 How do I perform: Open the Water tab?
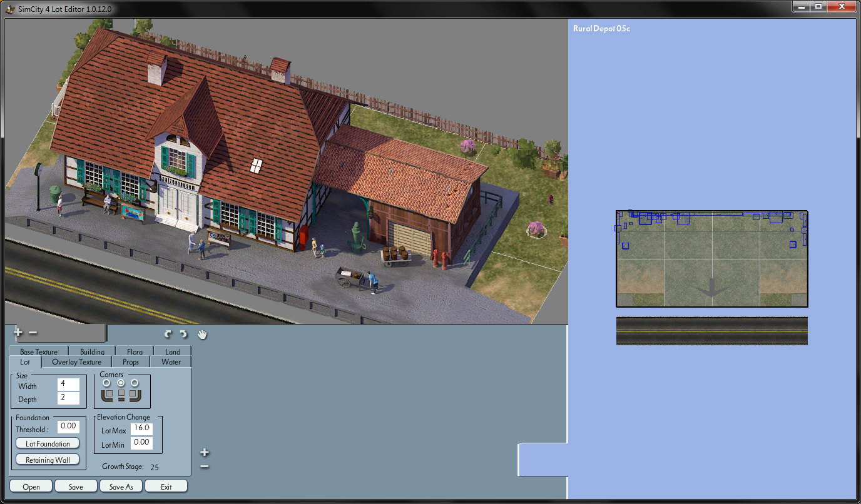pos(171,361)
